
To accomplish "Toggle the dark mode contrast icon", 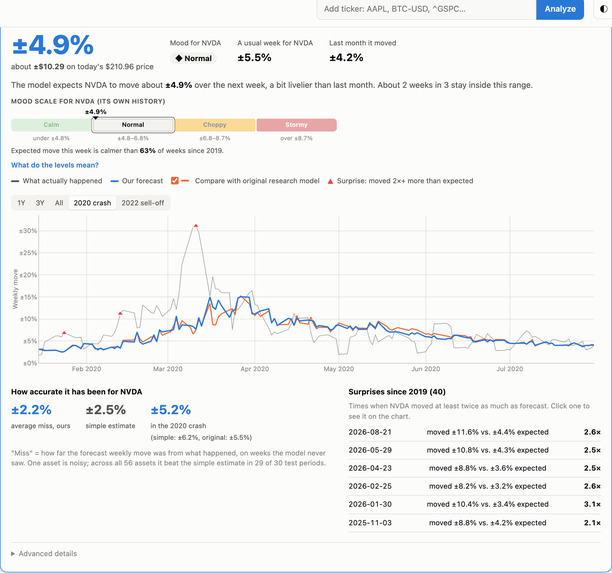I will click(x=603, y=9).
